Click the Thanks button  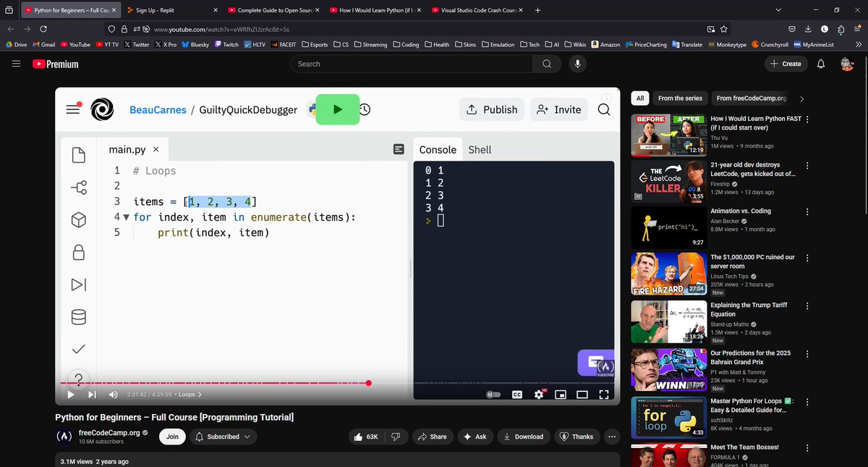(576, 437)
